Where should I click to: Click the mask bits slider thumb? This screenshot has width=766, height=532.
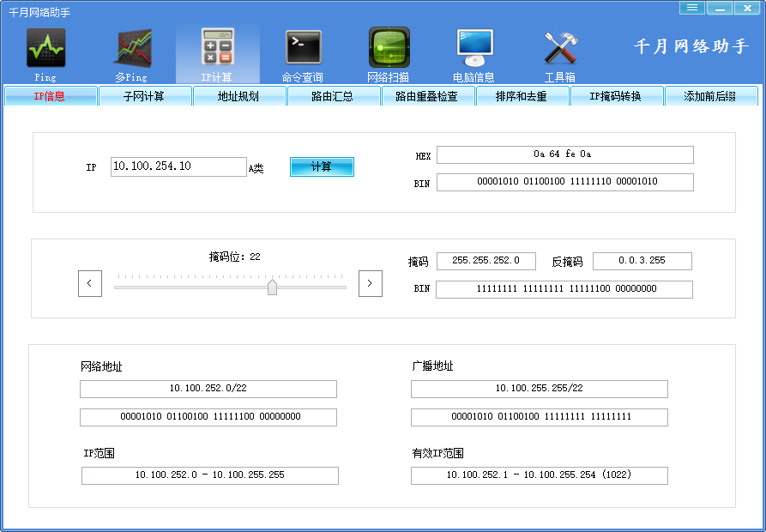tap(272, 287)
